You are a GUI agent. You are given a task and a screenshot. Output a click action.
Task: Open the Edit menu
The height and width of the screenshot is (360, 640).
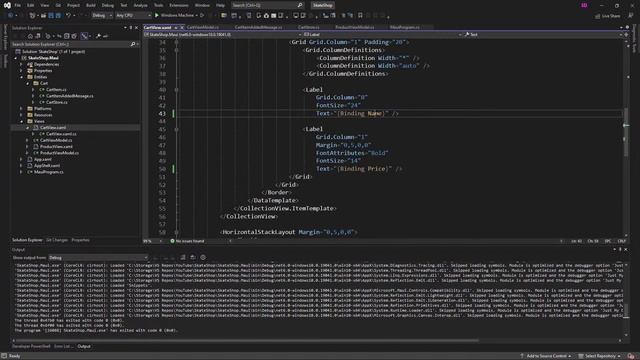click(x=31, y=5)
